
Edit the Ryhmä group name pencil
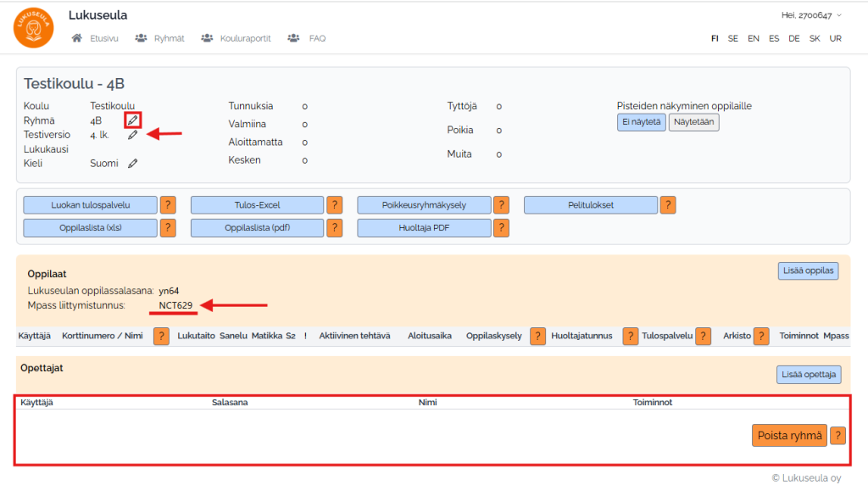click(133, 120)
